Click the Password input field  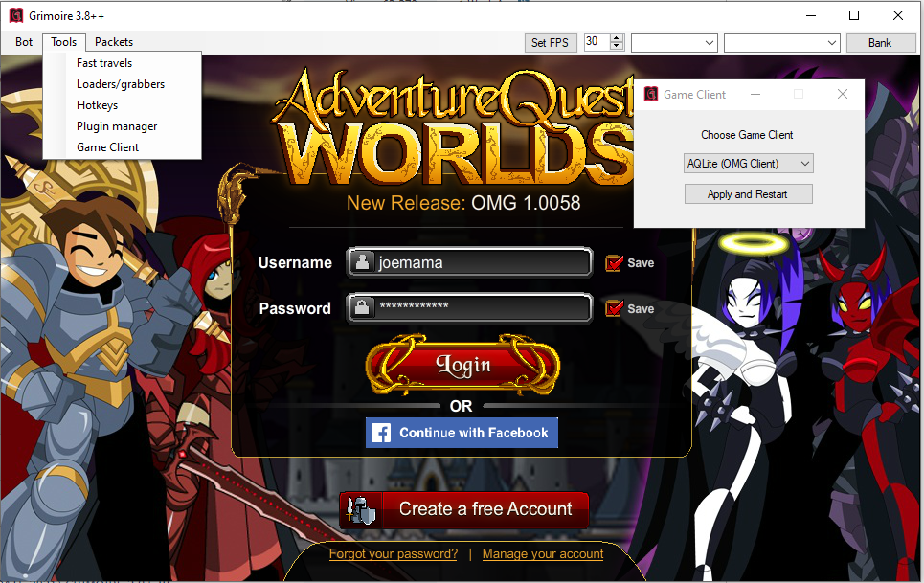(470, 307)
